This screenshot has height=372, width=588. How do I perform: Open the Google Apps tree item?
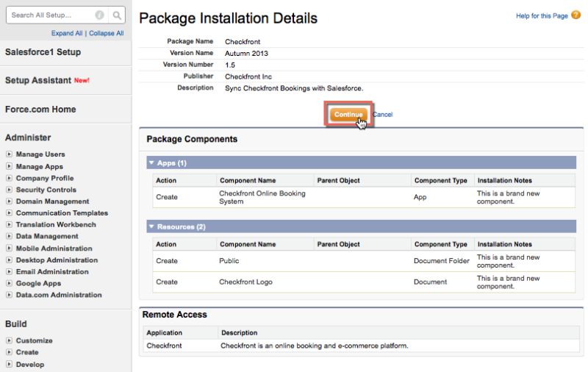(x=38, y=284)
